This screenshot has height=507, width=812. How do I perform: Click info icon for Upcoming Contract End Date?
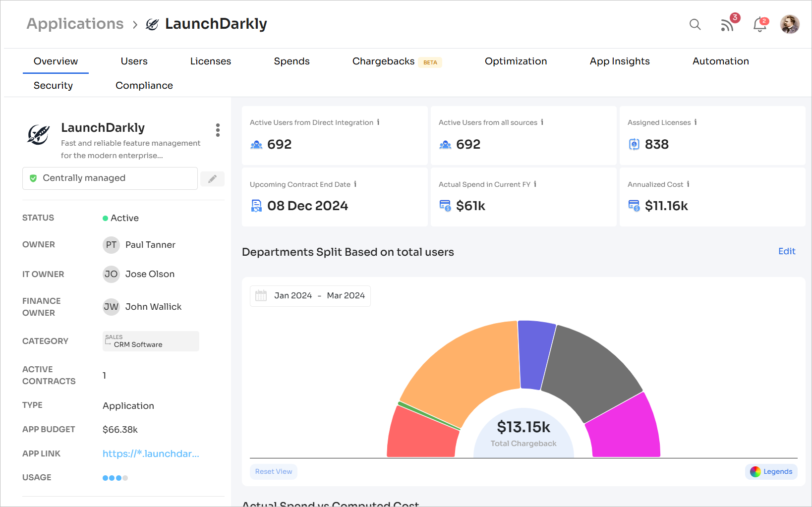tap(355, 184)
